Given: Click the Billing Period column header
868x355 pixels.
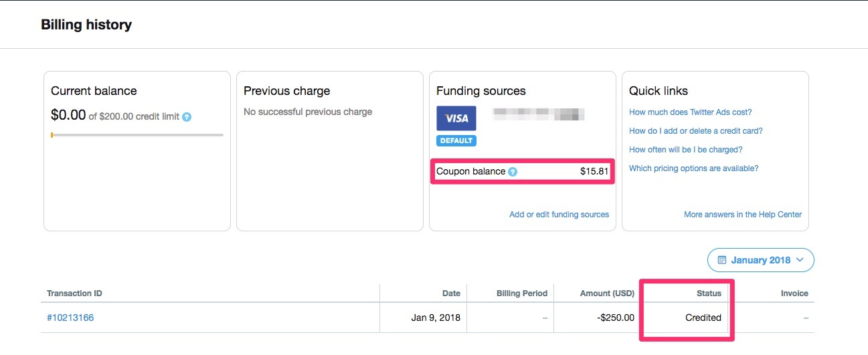Looking at the screenshot, I should (x=522, y=293).
